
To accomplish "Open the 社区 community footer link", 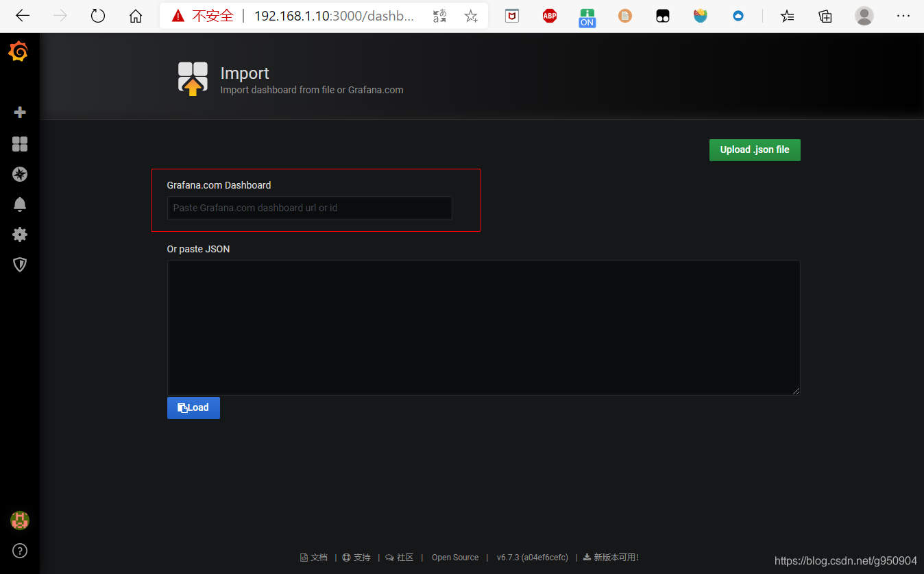I will pyautogui.click(x=400, y=558).
